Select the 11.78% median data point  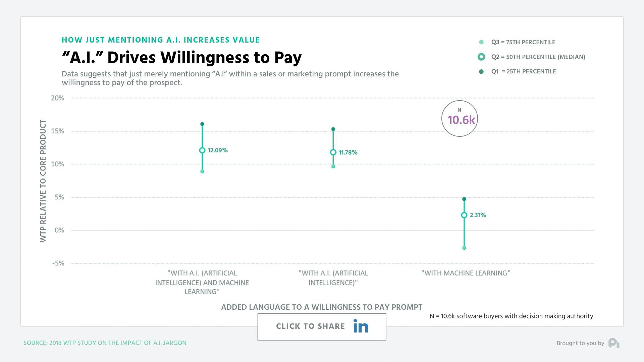(x=333, y=152)
